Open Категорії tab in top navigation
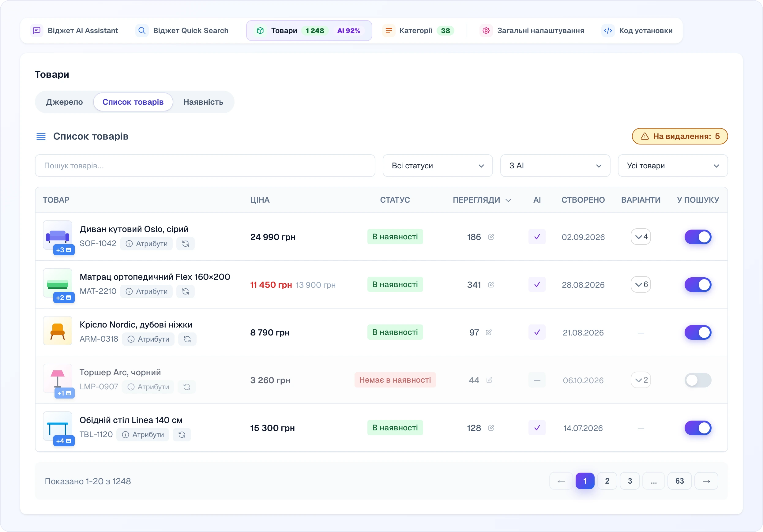 click(x=419, y=31)
